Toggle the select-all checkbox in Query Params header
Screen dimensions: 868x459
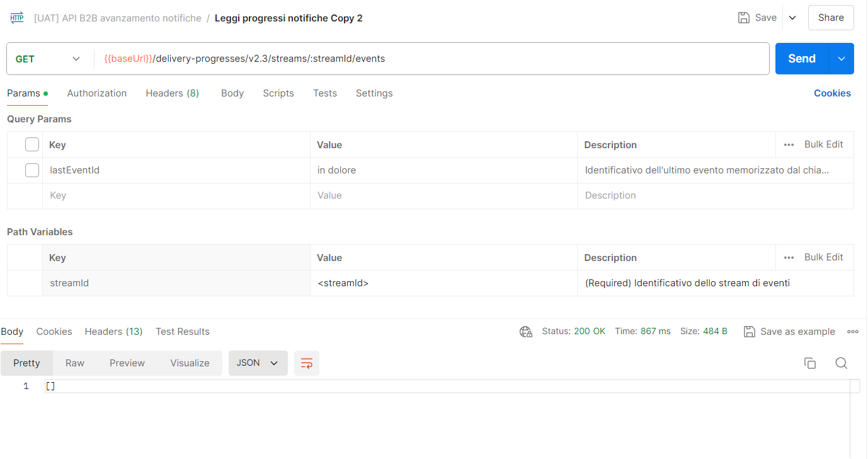32,145
